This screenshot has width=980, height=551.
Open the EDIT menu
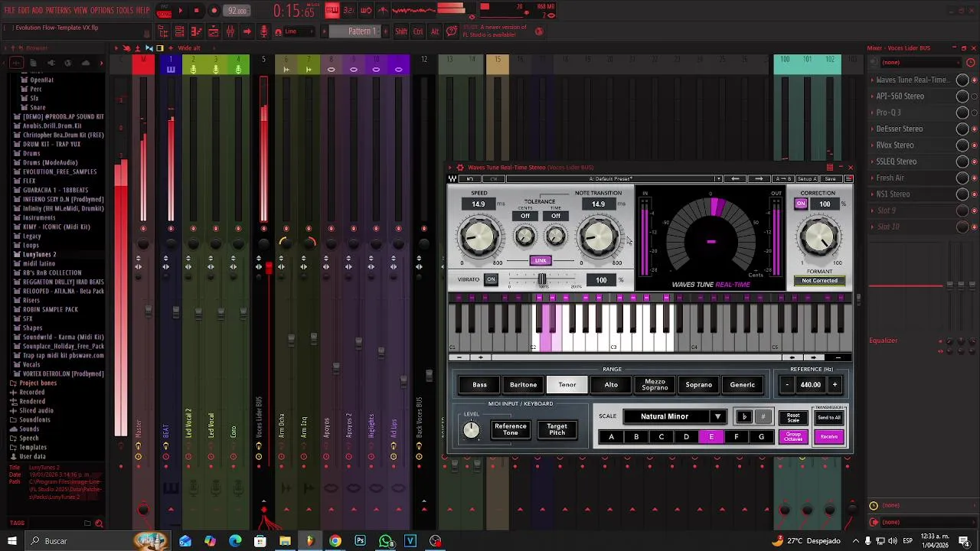[23, 11]
